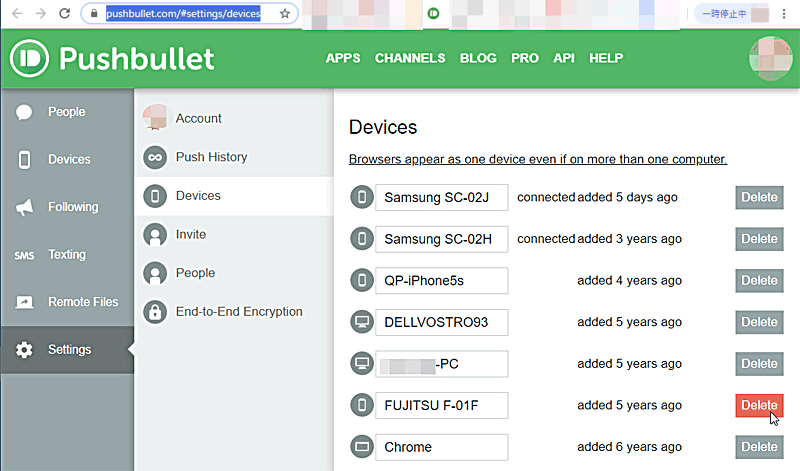Image resolution: width=800 pixels, height=471 pixels.
Task: Select Settings in the left sidebar
Action: (x=67, y=350)
